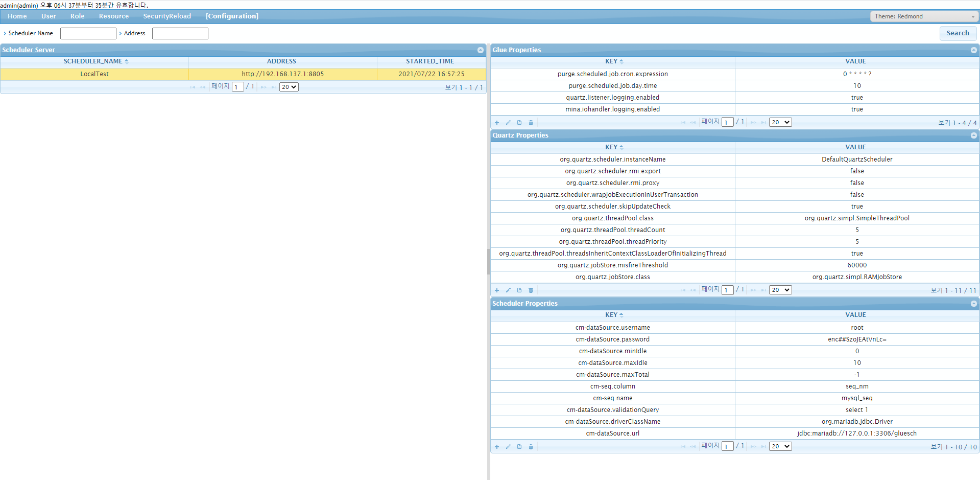This screenshot has height=480, width=980.
Task: Click the Scheduler Properties trash icon
Action: 531,447
